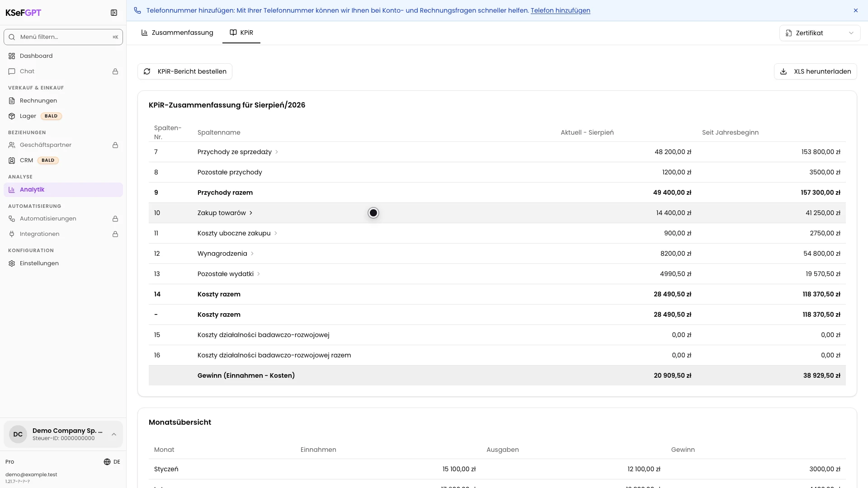
Task: Collapse the sidebar with the panel icon
Action: tap(114, 13)
